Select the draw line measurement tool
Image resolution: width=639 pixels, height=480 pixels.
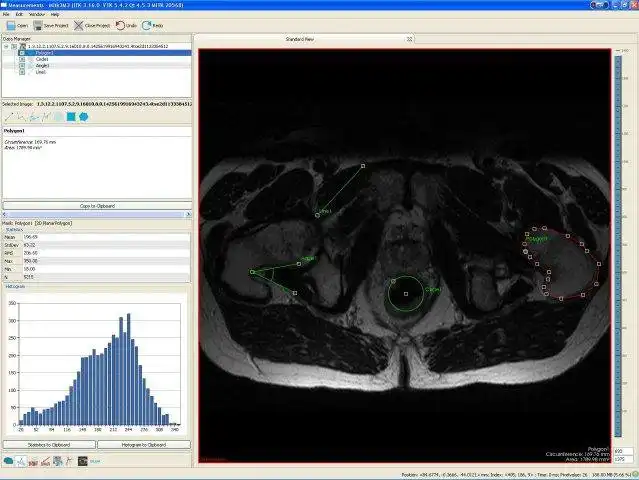9,117
